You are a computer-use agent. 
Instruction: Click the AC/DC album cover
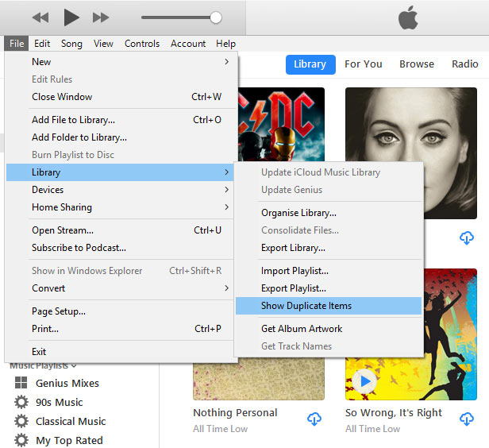pos(281,125)
